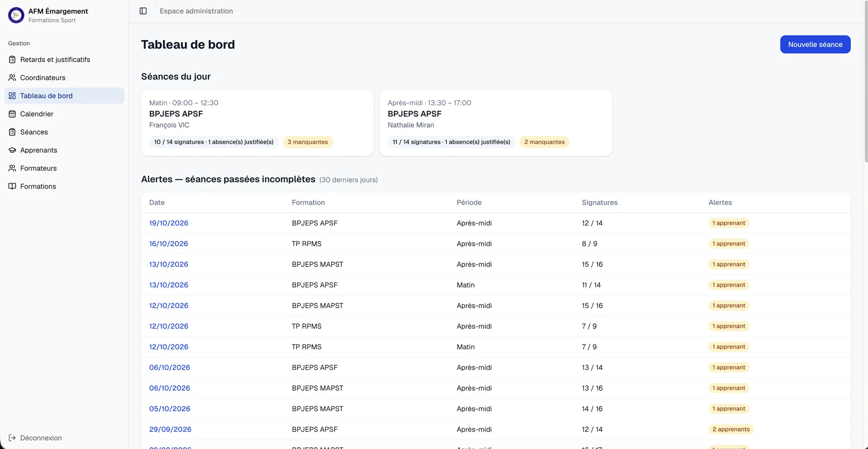Open the 16/10/2026 TP RPMS session link
The image size is (868, 449).
pyautogui.click(x=168, y=243)
